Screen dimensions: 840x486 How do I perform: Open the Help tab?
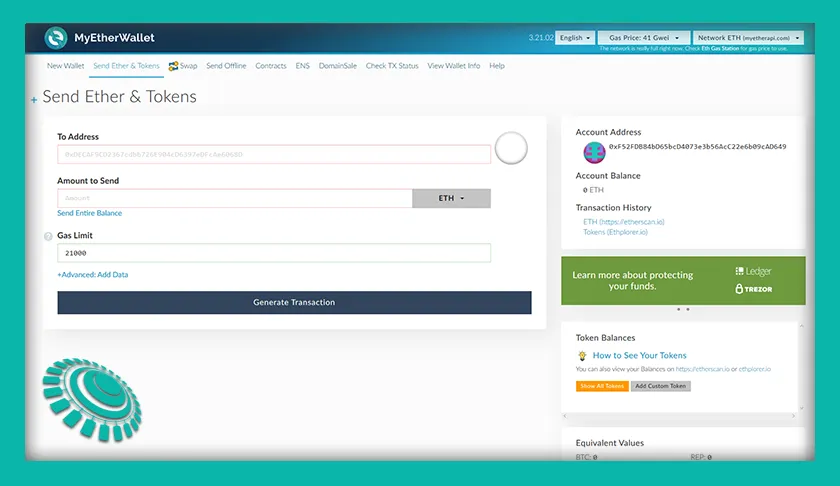tap(497, 66)
